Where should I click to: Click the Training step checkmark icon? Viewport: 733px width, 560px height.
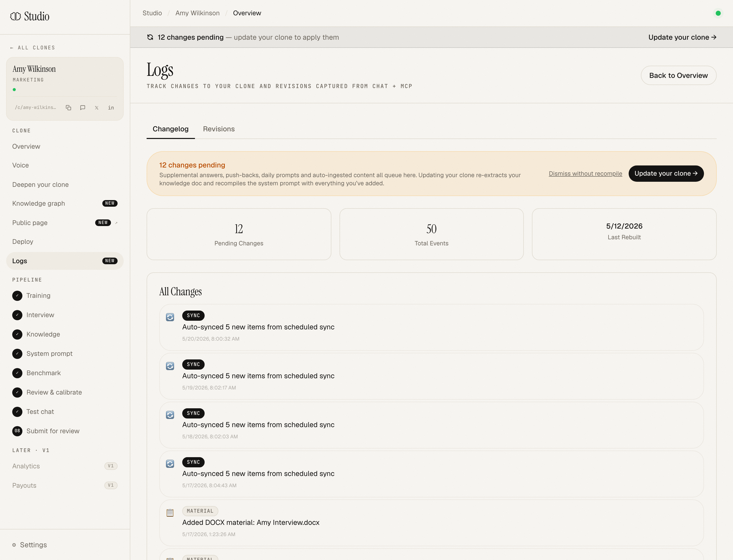click(17, 296)
